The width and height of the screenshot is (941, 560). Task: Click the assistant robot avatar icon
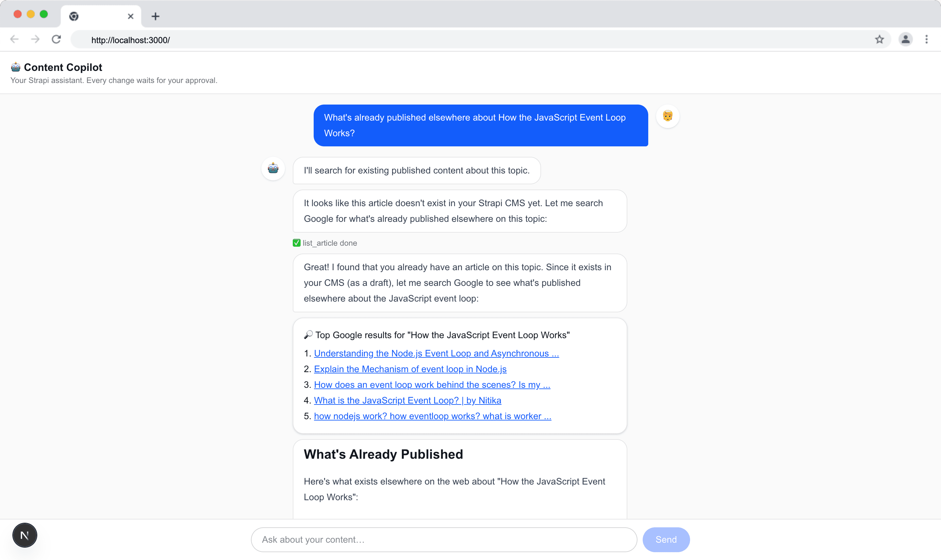[273, 168]
